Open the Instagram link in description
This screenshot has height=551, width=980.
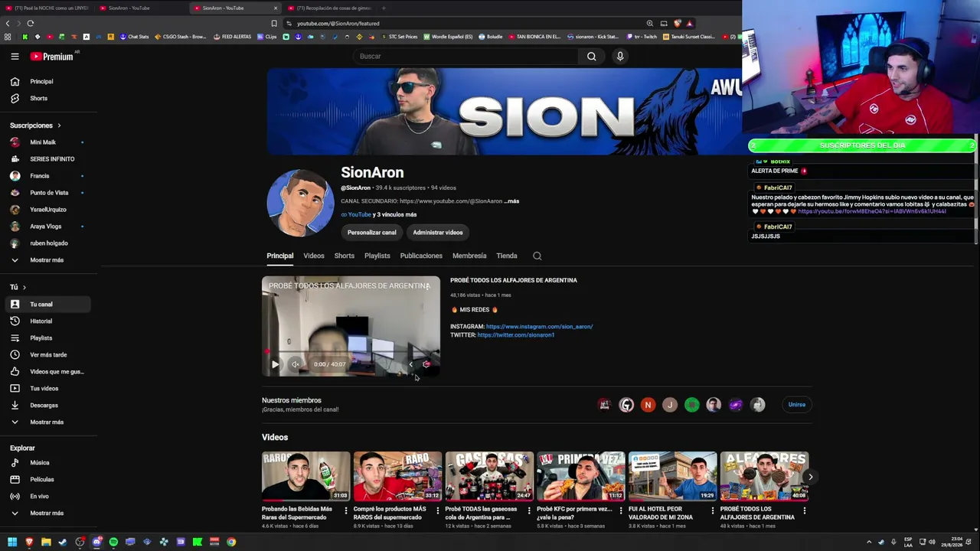[539, 327]
